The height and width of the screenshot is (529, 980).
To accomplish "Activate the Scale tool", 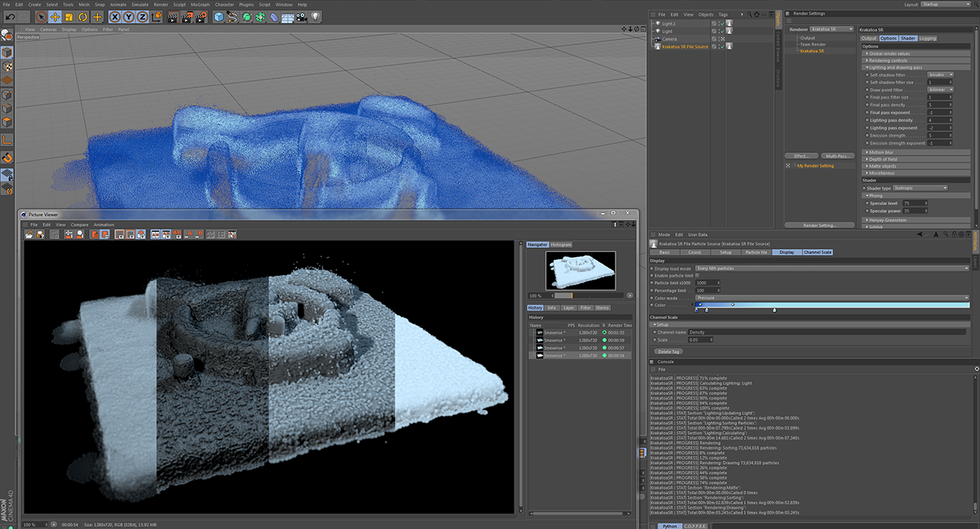I will [x=69, y=16].
